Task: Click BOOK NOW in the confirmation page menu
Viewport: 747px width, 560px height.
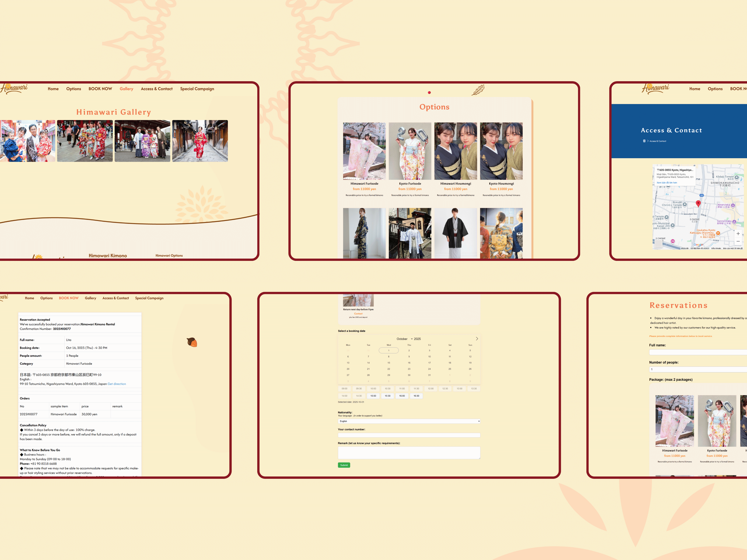Action: pos(69,298)
